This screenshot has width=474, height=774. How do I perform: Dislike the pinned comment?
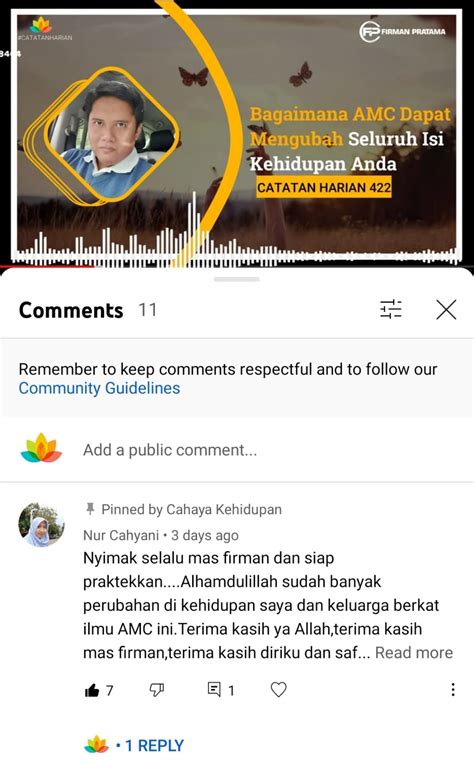pos(157,690)
